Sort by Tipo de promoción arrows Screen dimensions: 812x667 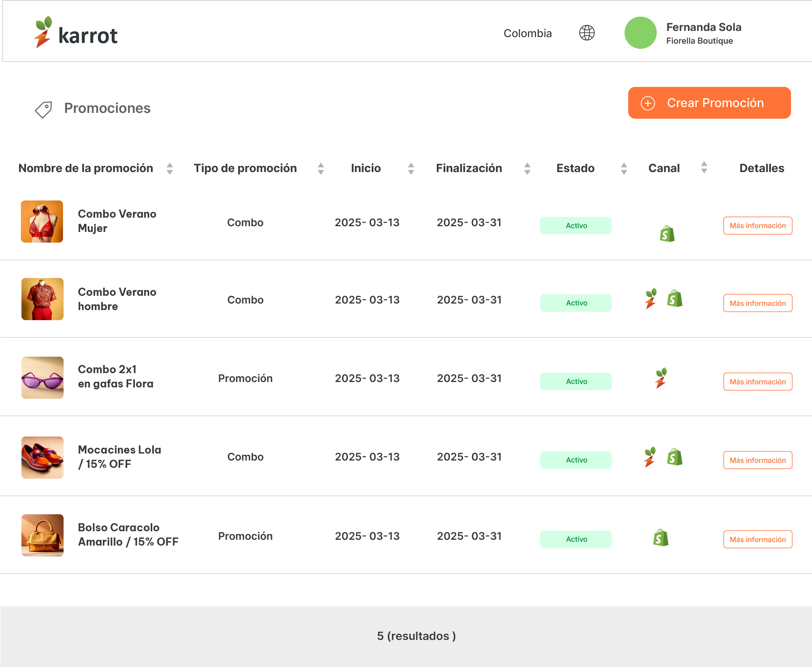pos(321,169)
